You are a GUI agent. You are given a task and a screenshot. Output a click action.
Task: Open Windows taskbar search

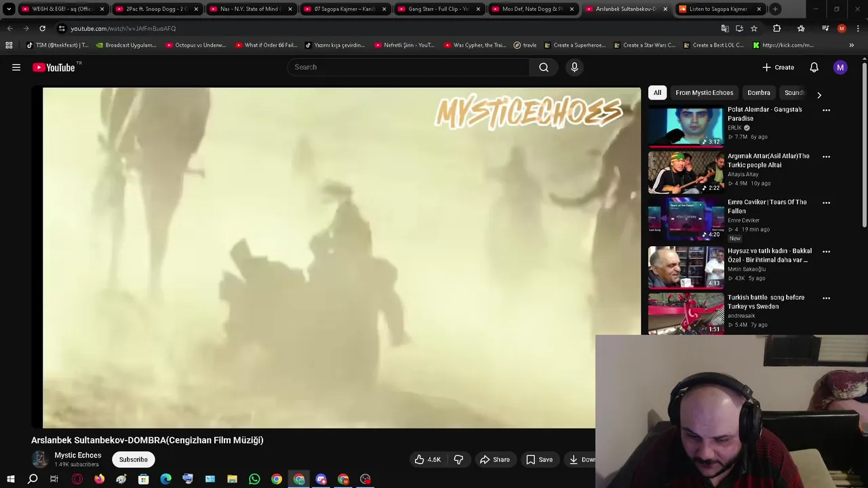coord(33,479)
